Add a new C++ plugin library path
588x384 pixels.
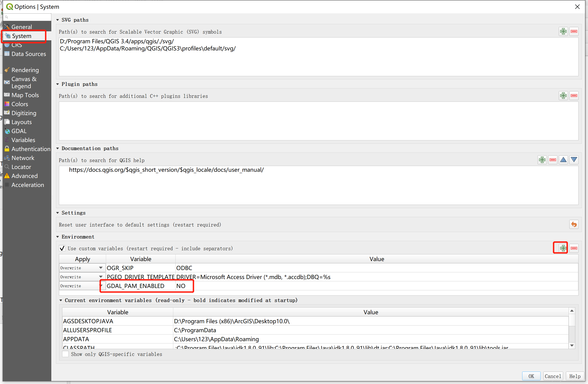[563, 96]
